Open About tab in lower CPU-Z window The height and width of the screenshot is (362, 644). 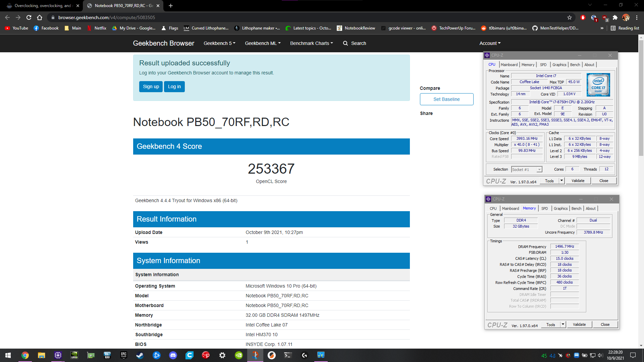point(591,208)
